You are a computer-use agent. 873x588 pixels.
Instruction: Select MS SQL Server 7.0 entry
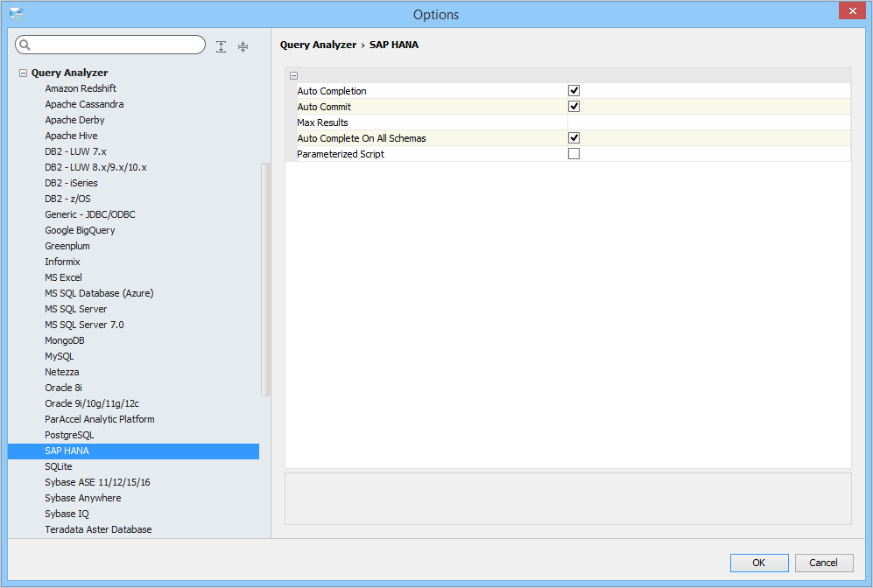coord(85,325)
